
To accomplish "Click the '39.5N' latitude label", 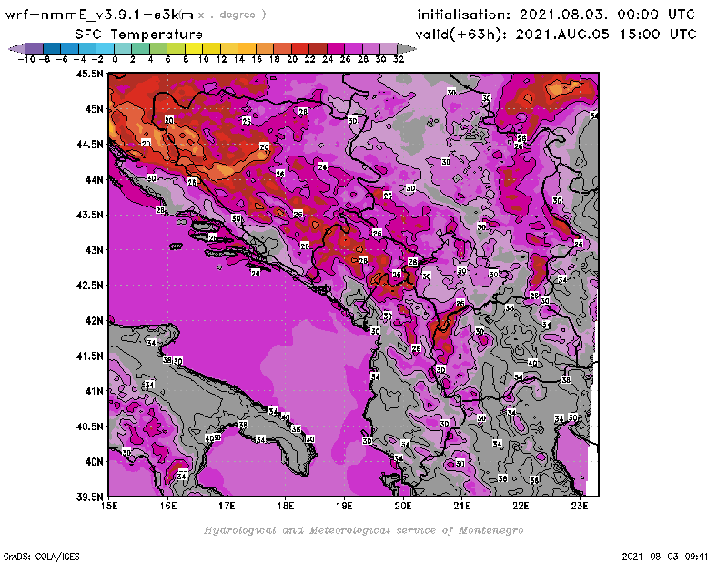I will click(89, 497).
